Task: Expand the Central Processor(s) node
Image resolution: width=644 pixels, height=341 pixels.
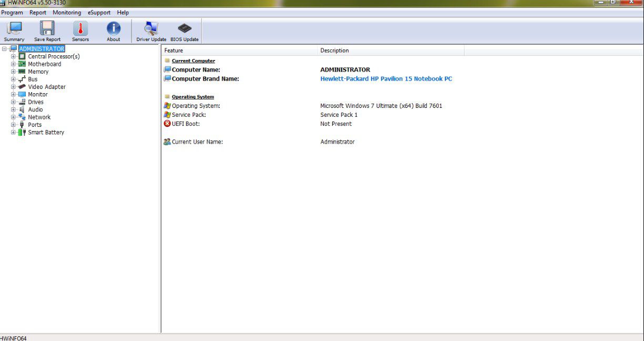Action: click(13, 56)
